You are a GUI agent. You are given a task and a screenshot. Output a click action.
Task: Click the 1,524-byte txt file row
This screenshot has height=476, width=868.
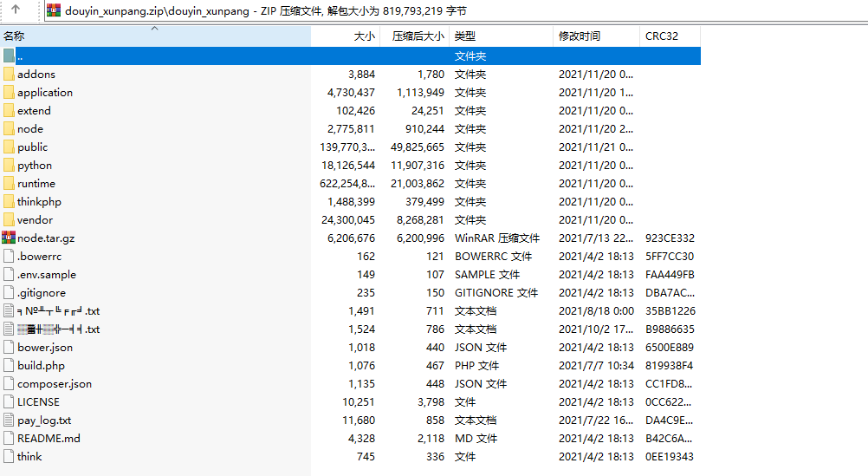[x=351, y=329]
